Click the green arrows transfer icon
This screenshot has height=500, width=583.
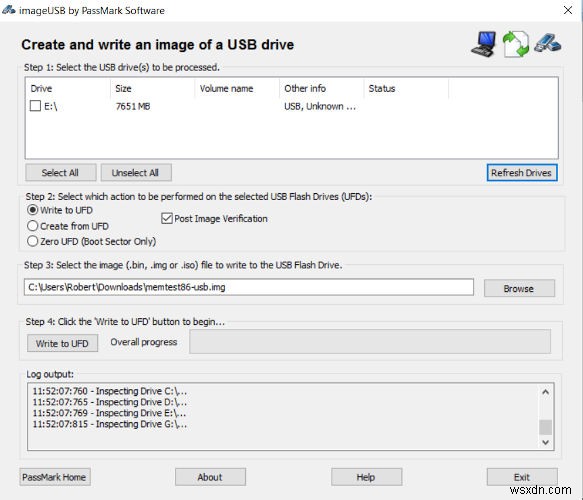(x=516, y=44)
